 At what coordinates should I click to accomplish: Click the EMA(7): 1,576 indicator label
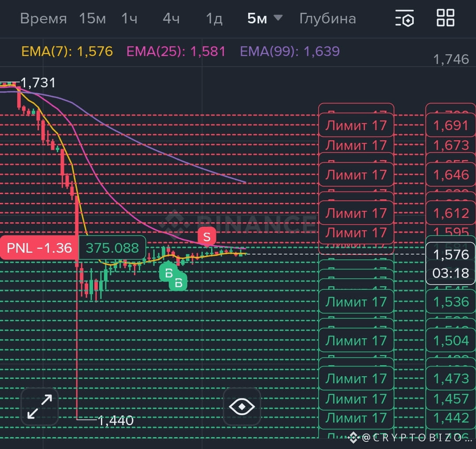67,51
